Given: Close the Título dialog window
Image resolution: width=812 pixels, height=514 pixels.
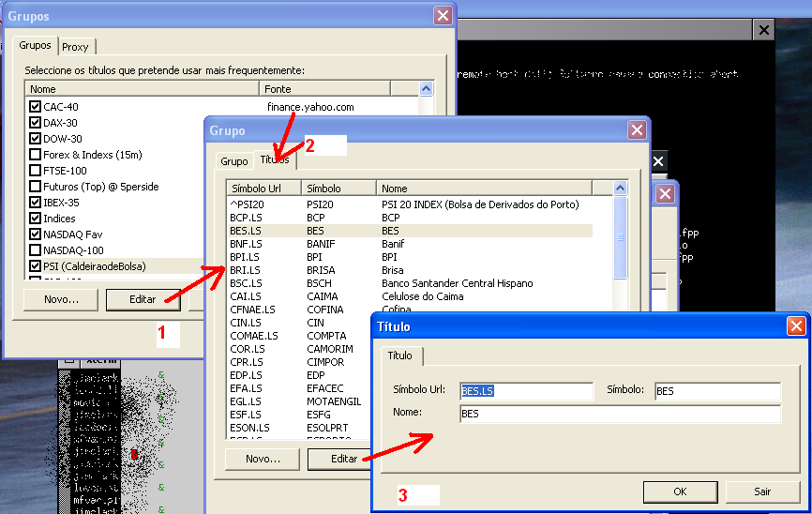Looking at the screenshot, I should (795, 326).
